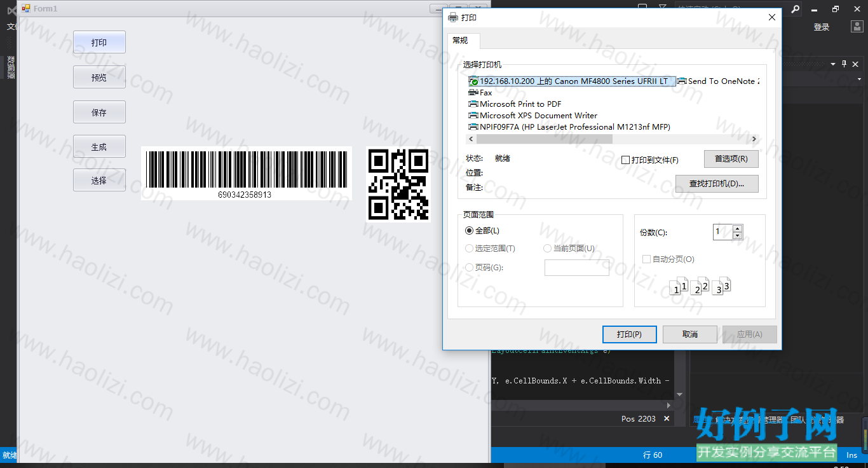
Task: Click the printer icon in dialog title
Action: pyautogui.click(x=453, y=18)
